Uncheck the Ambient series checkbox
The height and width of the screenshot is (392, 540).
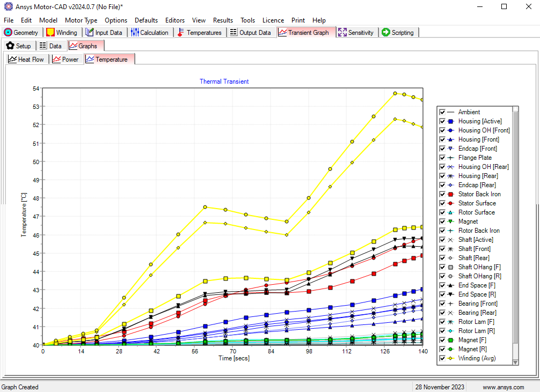(x=442, y=112)
